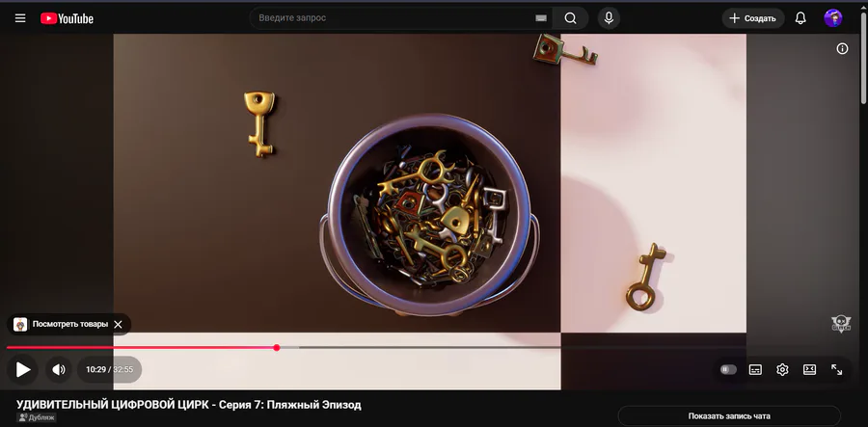Open player settings gear
868x427 pixels.
782,369
